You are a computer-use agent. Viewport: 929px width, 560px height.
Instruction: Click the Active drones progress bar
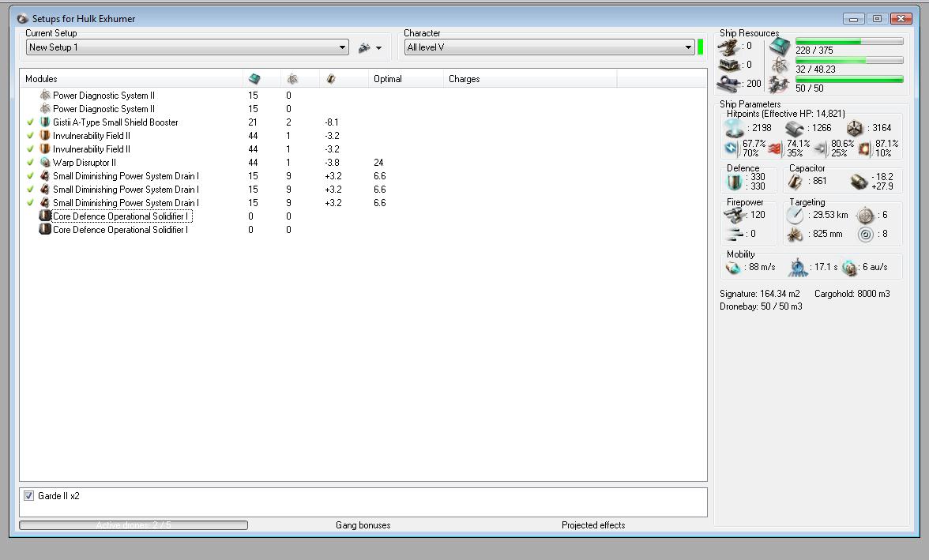[x=134, y=525]
